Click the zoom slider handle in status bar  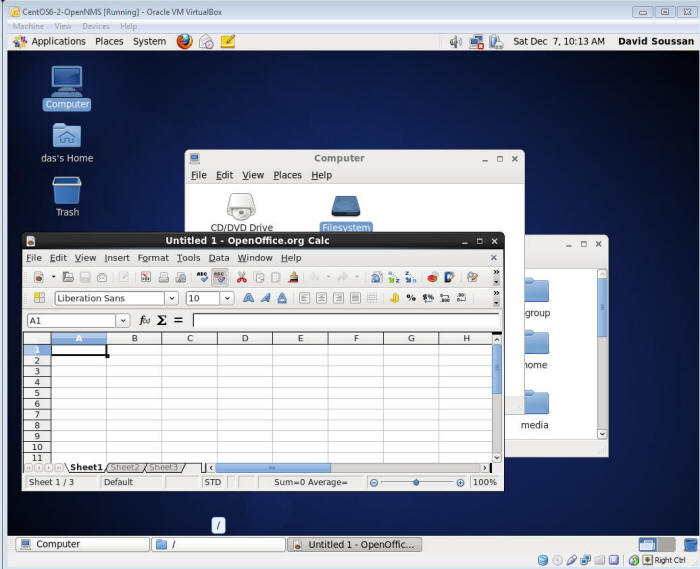pyautogui.click(x=416, y=482)
